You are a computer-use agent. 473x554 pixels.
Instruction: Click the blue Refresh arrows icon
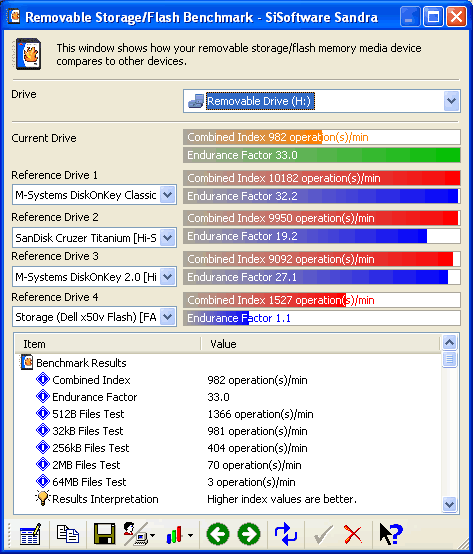pyautogui.click(x=285, y=534)
